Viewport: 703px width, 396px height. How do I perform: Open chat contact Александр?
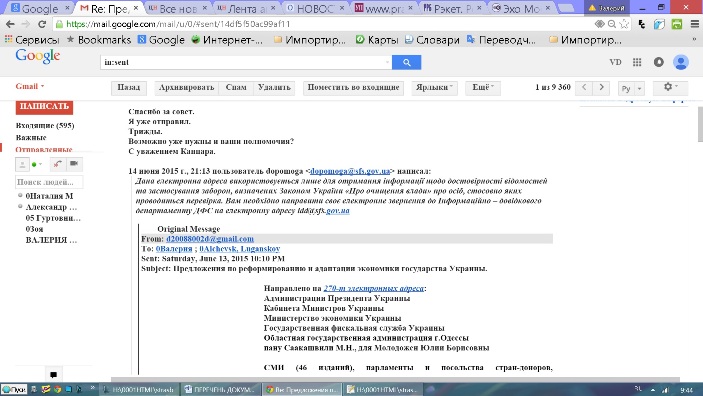click(x=51, y=207)
